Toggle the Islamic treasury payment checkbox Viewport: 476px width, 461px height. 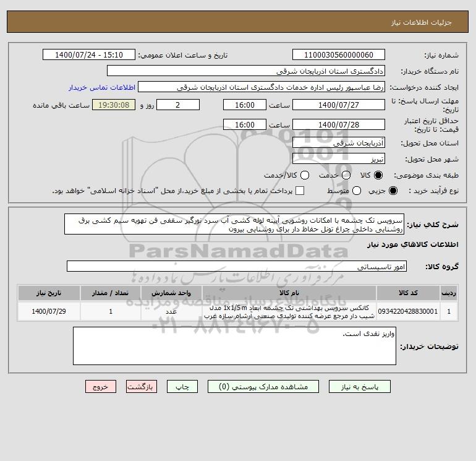[300, 191]
